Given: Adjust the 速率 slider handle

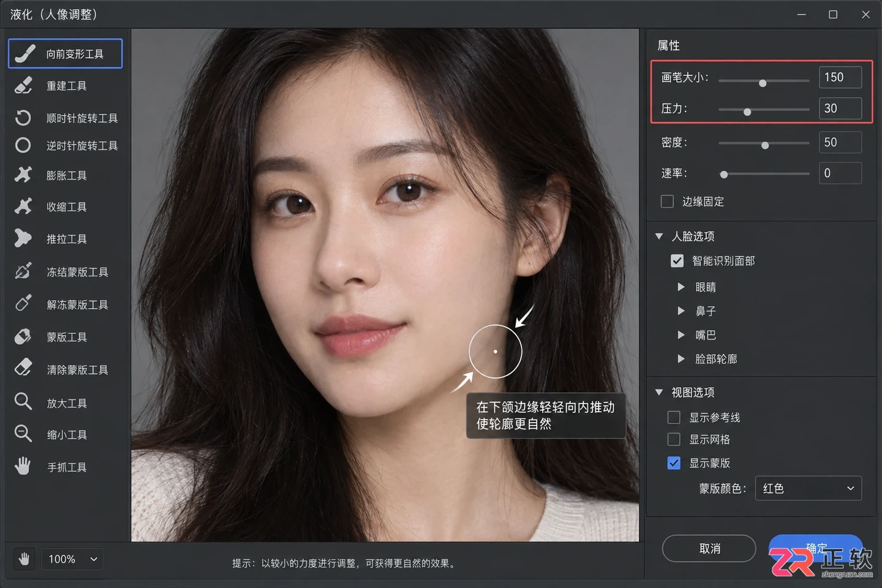Looking at the screenshot, I should point(724,175).
